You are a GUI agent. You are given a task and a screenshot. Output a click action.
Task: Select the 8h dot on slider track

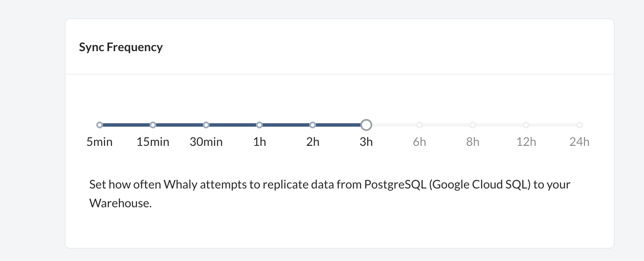[x=473, y=125]
